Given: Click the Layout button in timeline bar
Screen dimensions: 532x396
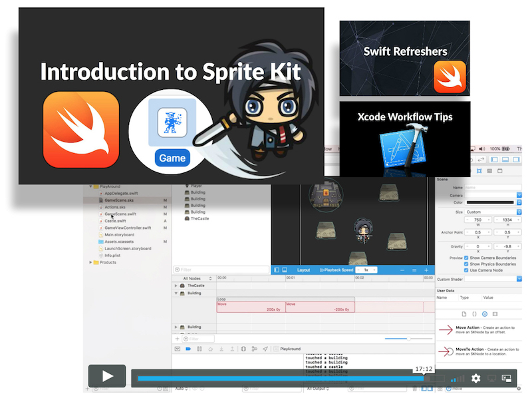Looking at the screenshot, I should (x=303, y=270).
